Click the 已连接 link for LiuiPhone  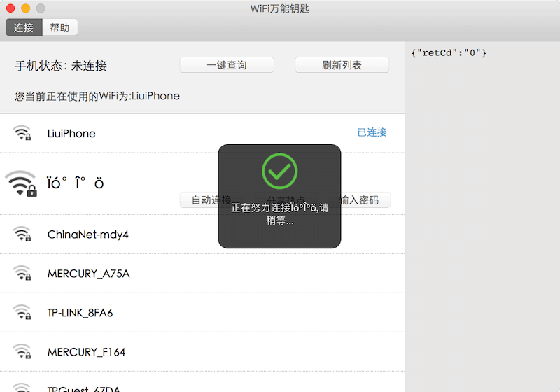coord(372,132)
